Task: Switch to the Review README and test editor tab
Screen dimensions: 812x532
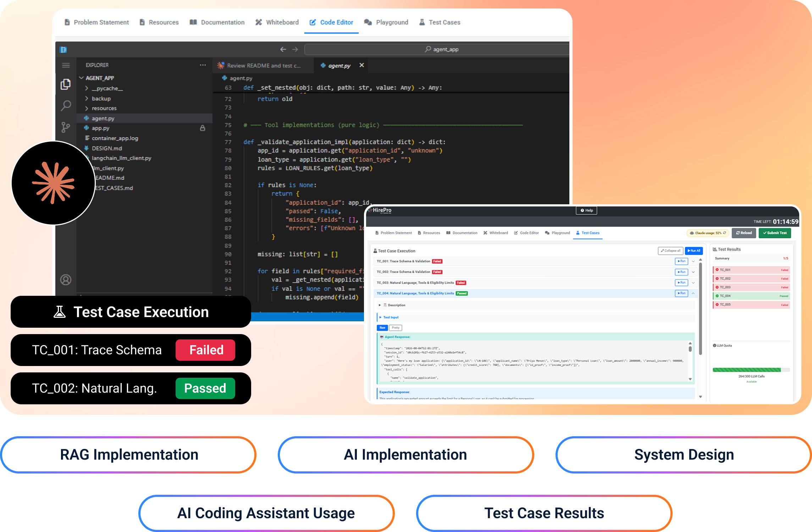Action: pyautogui.click(x=263, y=66)
